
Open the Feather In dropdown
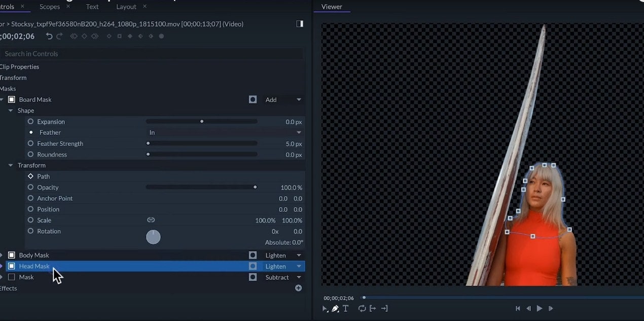tap(225, 132)
